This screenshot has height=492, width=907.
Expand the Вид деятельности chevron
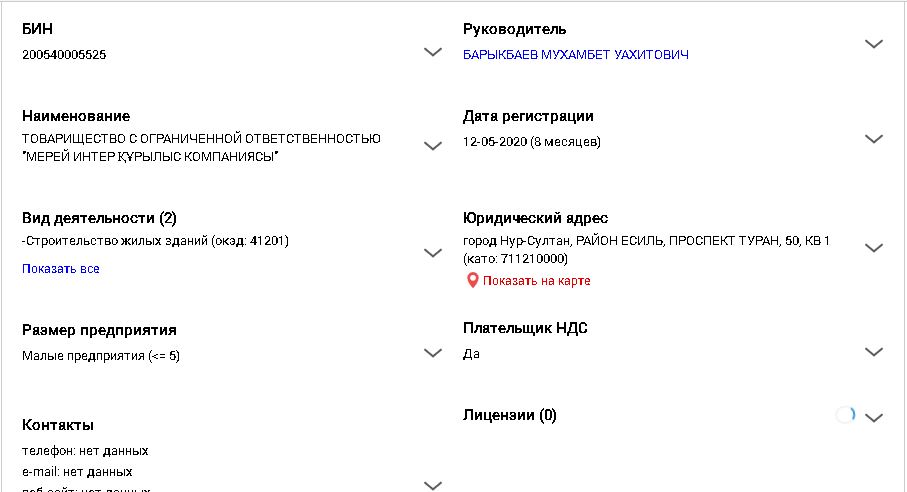(433, 253)
